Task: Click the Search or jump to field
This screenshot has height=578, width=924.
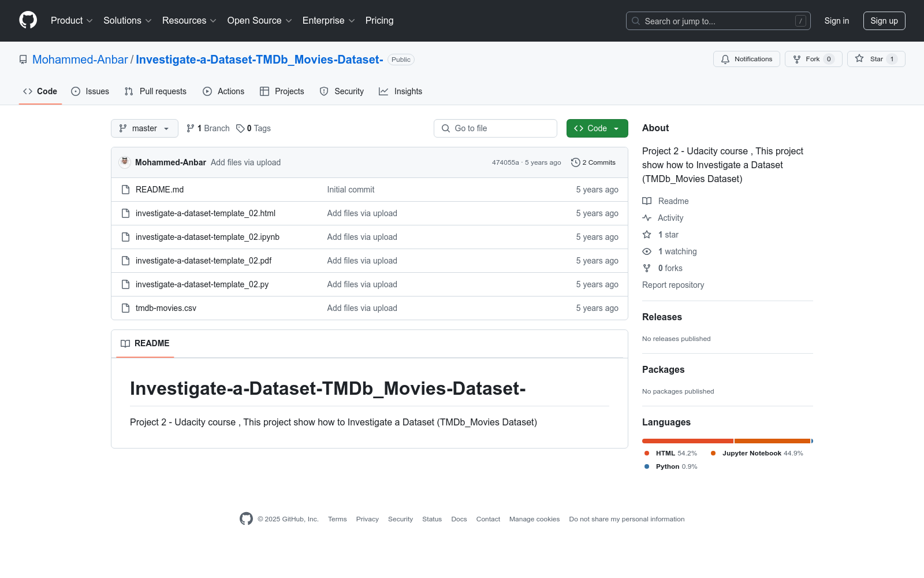Action: [718, 21]
